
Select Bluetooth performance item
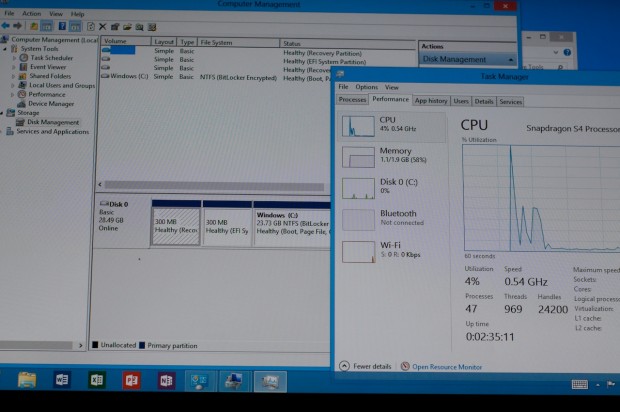[392, 219]
